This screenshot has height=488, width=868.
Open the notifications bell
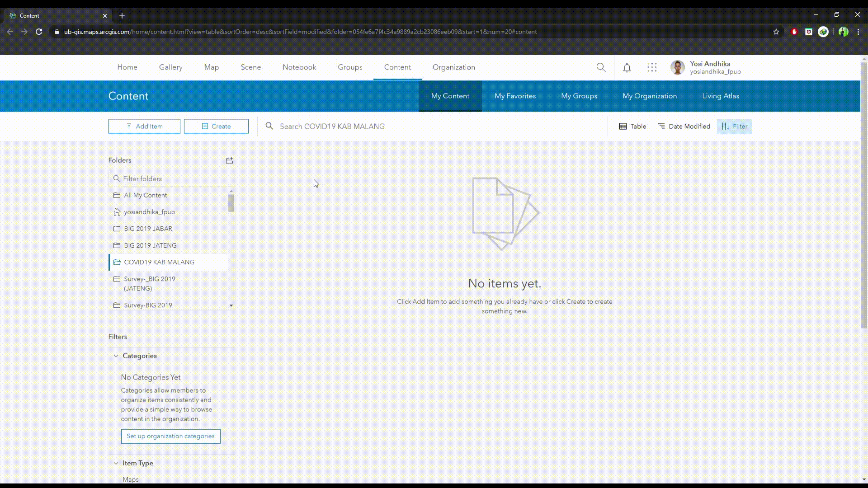(627, 68)
